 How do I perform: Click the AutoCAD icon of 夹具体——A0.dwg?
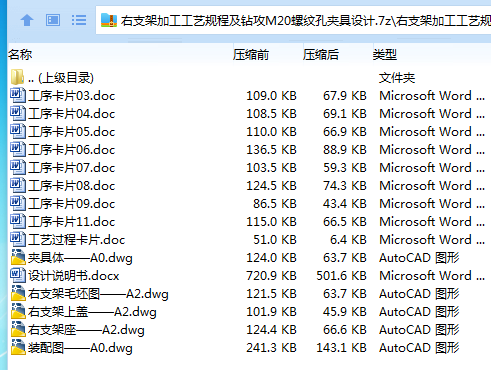coord(18,257)
